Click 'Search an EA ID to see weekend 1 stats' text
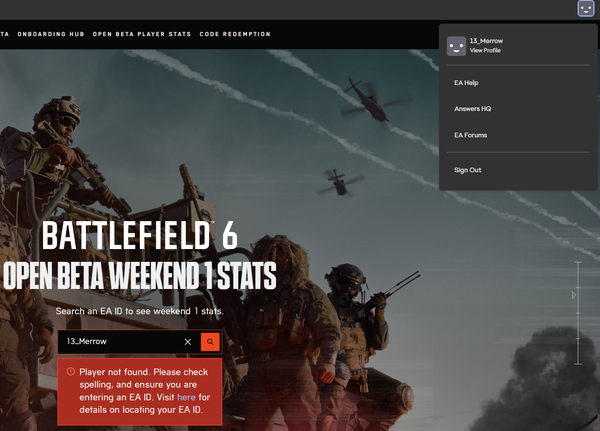Screen dimensions: 600x431 (140, 311)
